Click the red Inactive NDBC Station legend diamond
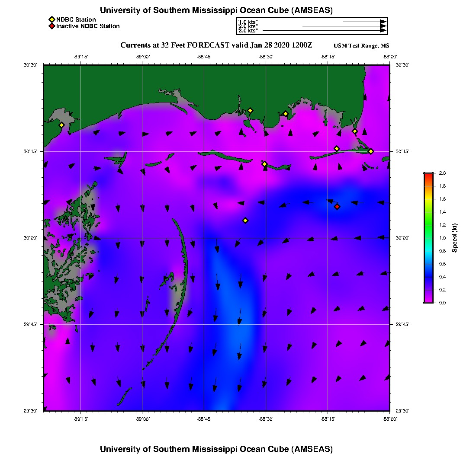 (52, 26)
